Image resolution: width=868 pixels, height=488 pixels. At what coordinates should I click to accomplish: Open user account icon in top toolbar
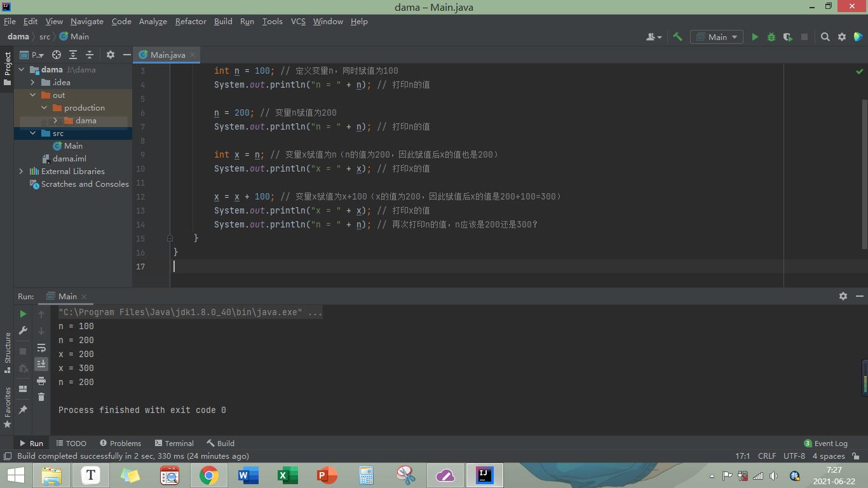653,37
